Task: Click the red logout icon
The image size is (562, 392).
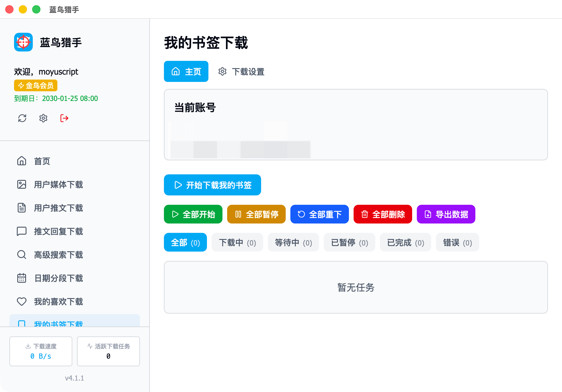Action: point(64,118)
